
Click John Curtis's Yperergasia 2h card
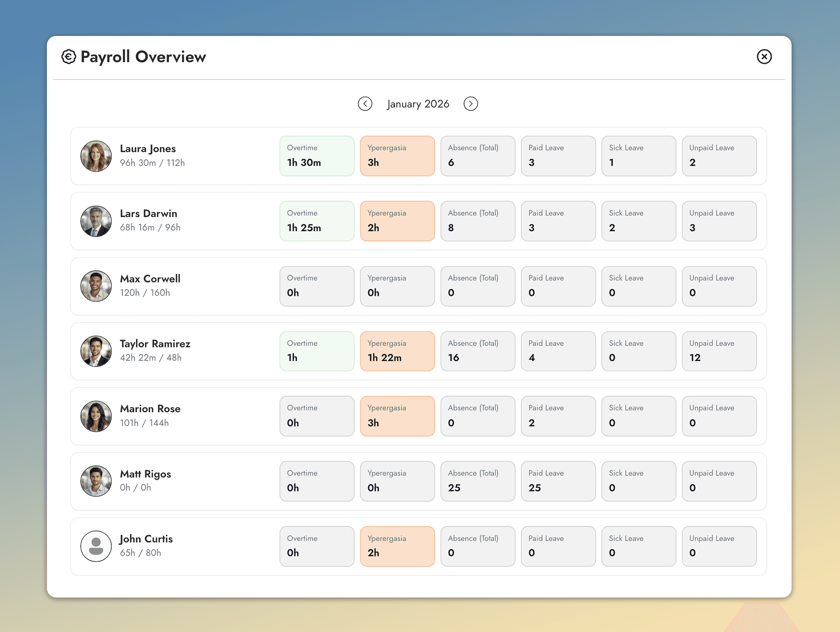pos(397,546)
